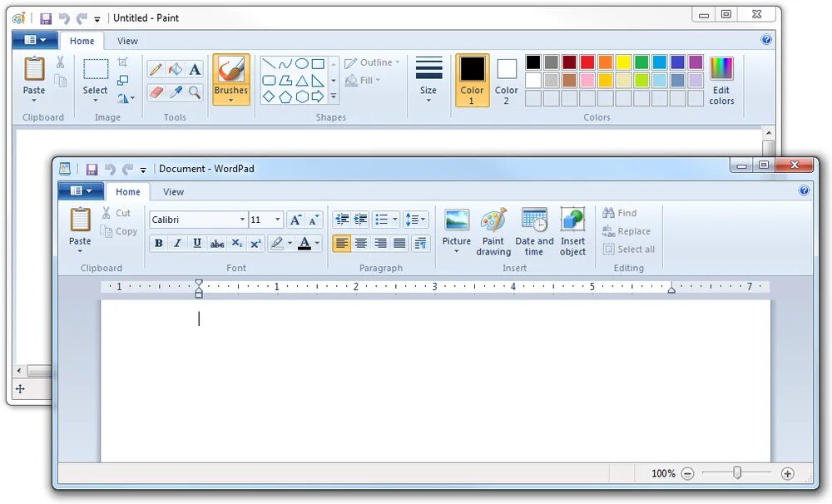Click the Paint Help question mark icon

coord(766,39)
